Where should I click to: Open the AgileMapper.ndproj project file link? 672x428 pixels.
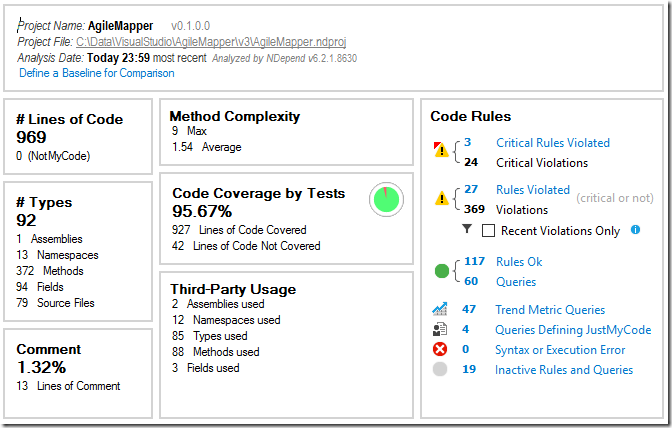coord(211,42)
